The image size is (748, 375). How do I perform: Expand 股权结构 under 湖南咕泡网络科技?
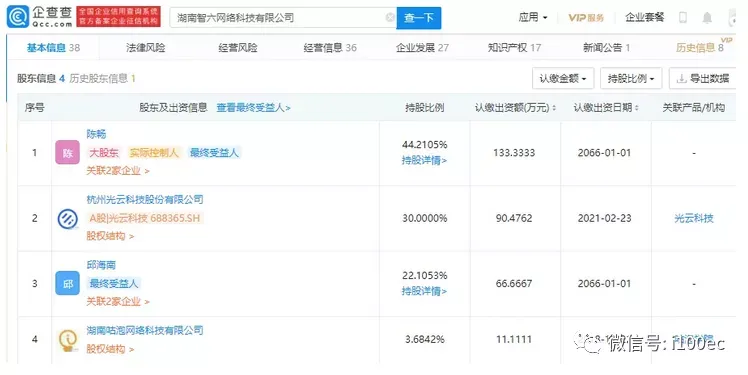[x=110, y=349]
